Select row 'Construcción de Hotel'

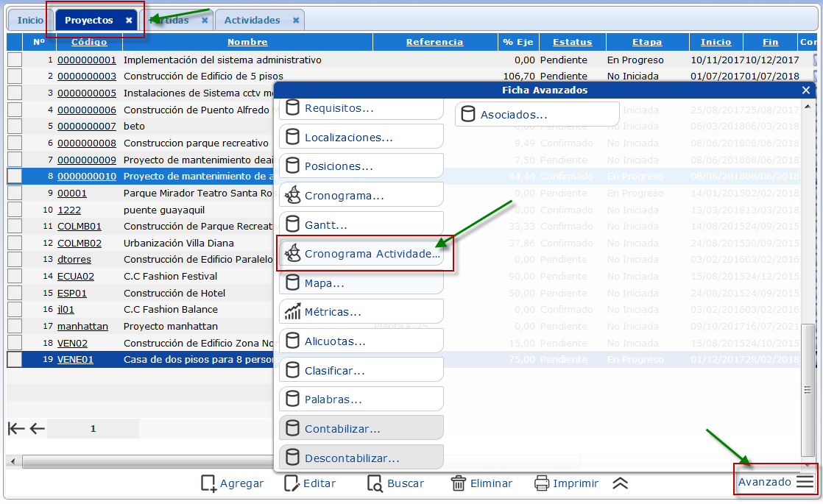[x=174, y=293]
